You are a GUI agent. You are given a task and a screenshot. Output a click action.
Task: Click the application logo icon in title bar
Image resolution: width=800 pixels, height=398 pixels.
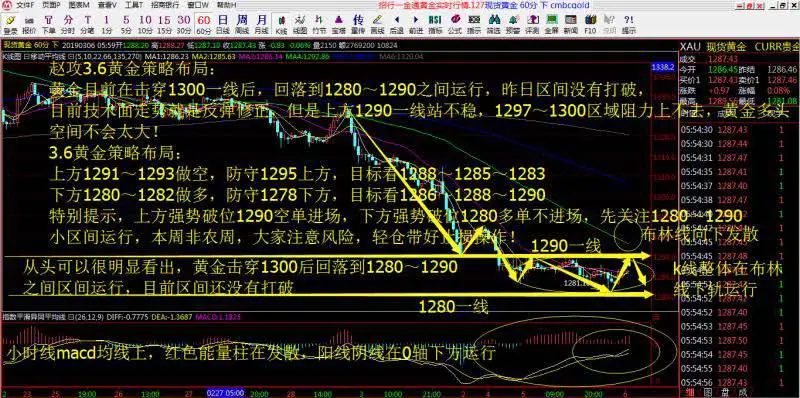point(6,5)
